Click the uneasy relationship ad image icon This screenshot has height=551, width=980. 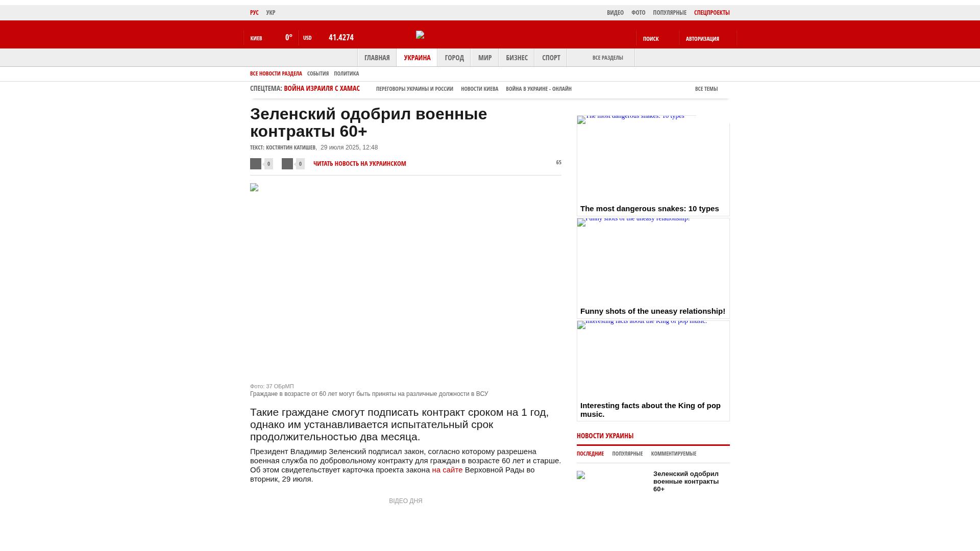(581, 222)
